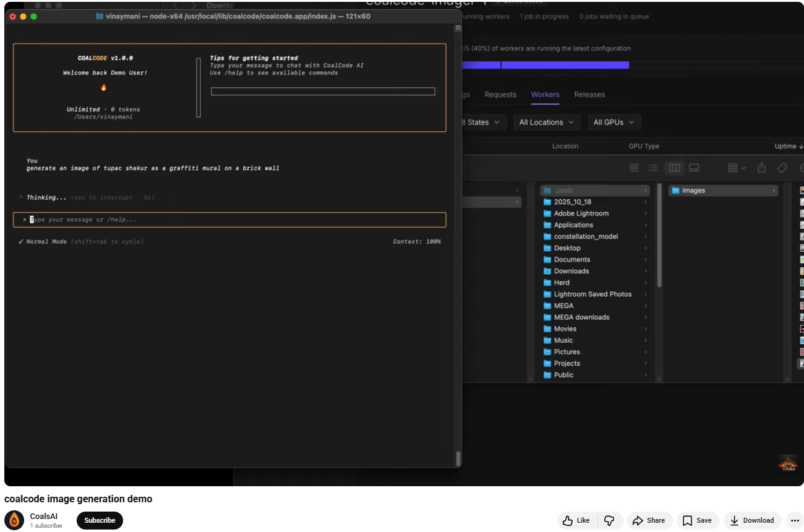The image size is (804, 532).
Task: Click the Normal Mode status text
Action: [46, 242]
